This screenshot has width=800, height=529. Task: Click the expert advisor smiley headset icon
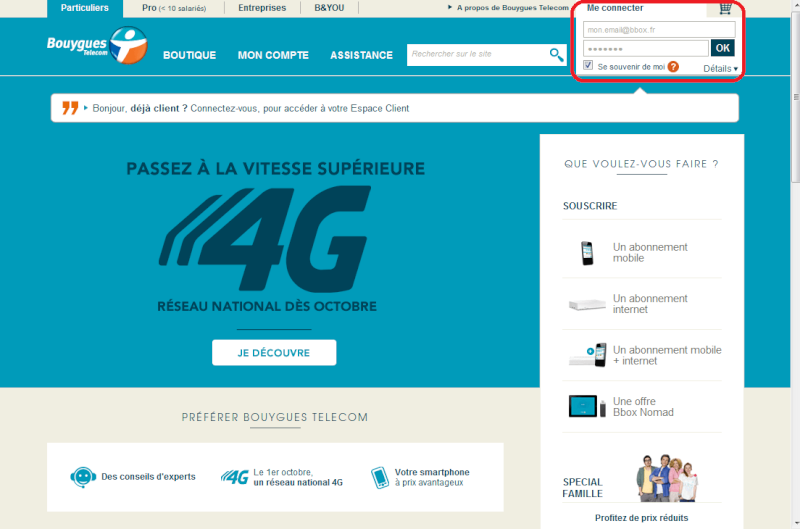pos(83,477)
